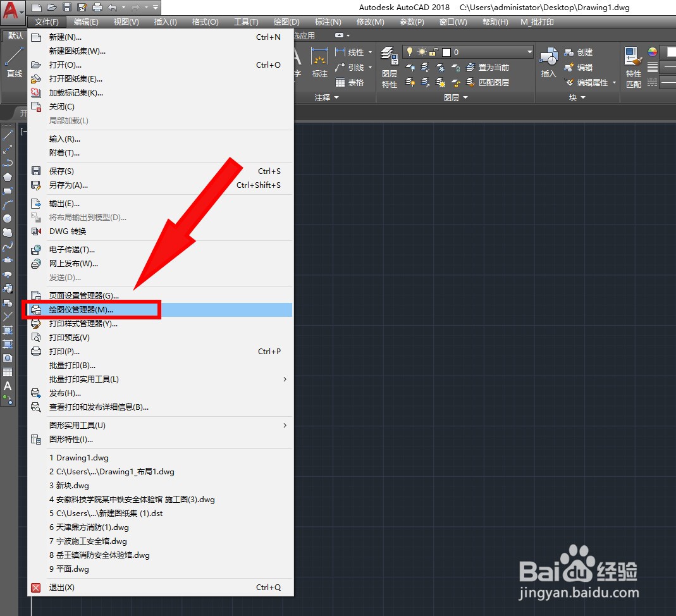Open the 编辑(E) menu

click(x=86, y=22)
